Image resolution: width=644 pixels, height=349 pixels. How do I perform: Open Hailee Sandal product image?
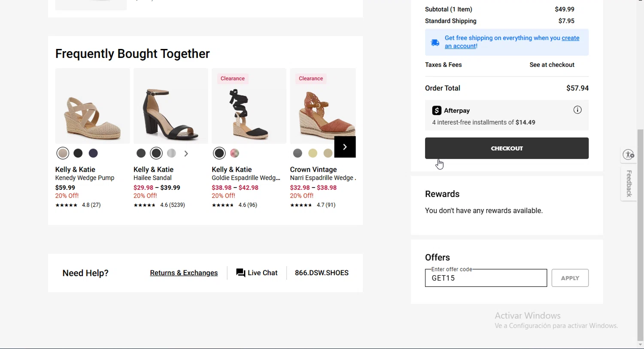171,106
